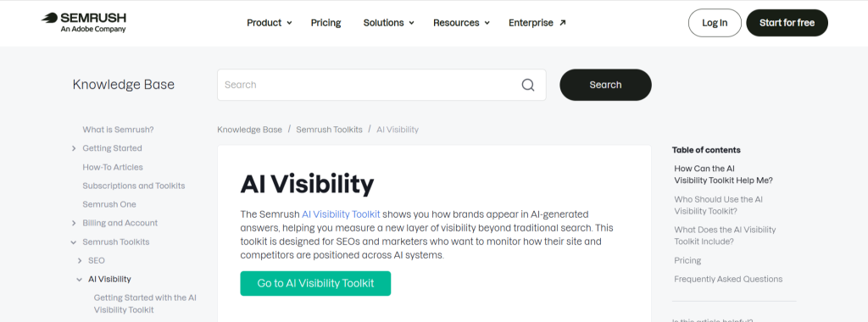Jump to Frequently Asked Questions section
Image resolution: width=868 pixels, height=322 pixels.
[x=728, y=280]
